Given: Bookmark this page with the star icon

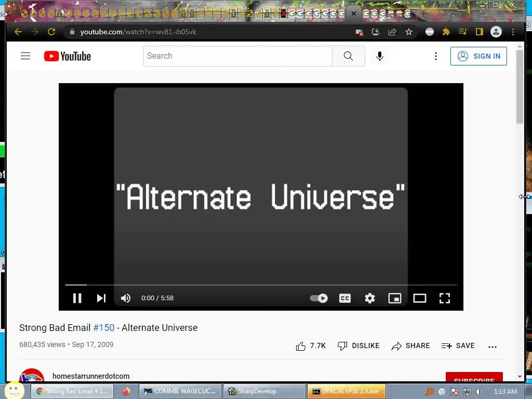Looking at the screenshot, I should 409,32.
